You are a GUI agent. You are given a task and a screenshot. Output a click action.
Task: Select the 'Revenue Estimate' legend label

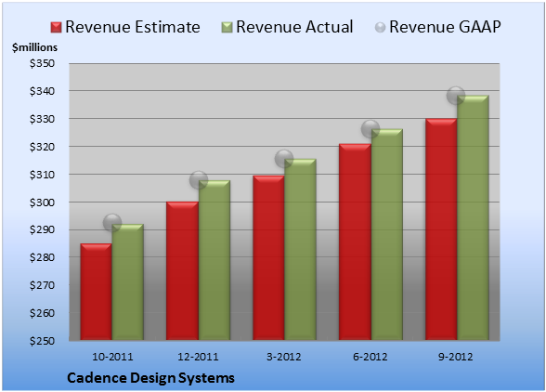tap(133, 27)
